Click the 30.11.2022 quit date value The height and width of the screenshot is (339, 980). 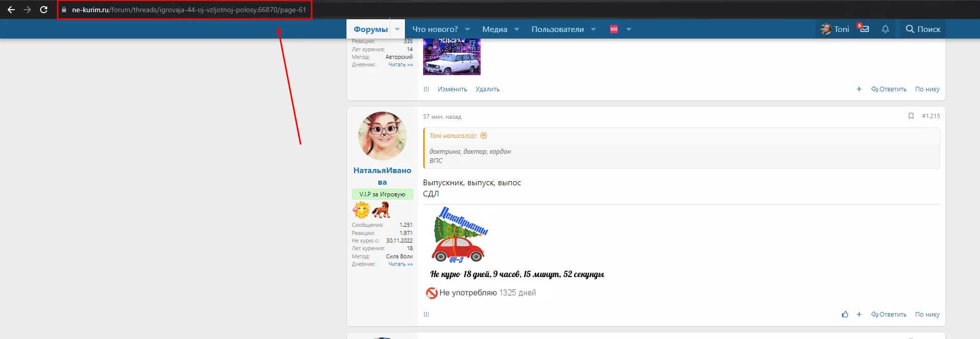click(399, 241)
